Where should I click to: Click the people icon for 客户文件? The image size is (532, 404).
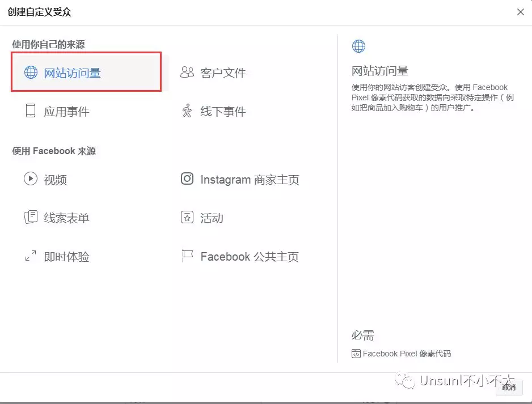(187, 72)
